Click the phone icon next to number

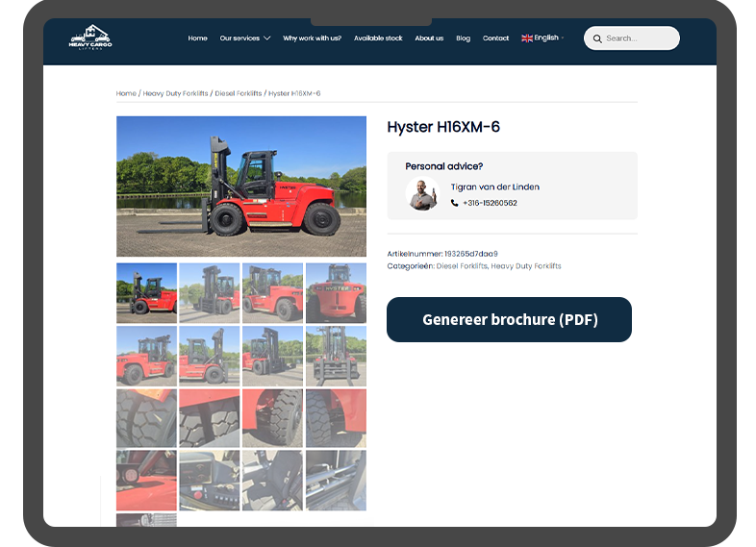click(455, 203)
